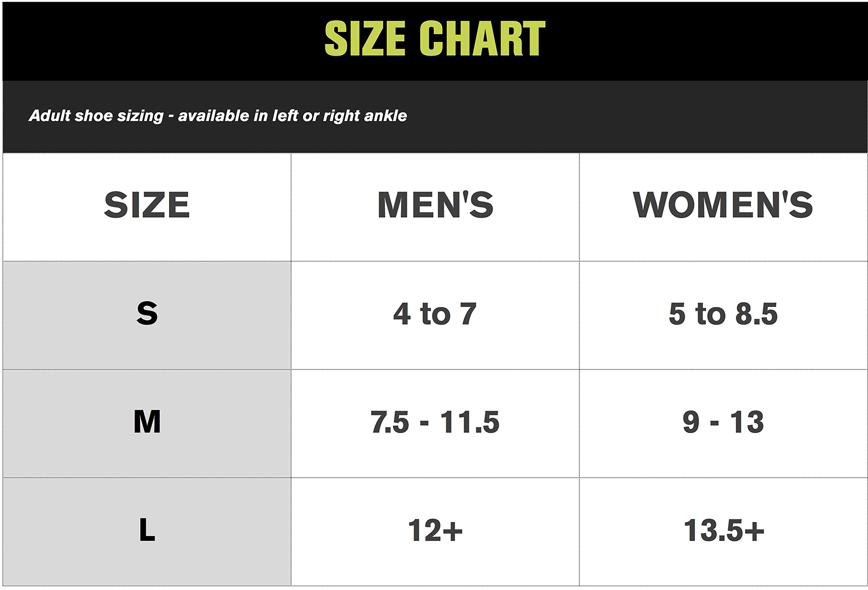Click the L size row label
The width and height of the screenshot is (868, 590).
pos(147,530)
